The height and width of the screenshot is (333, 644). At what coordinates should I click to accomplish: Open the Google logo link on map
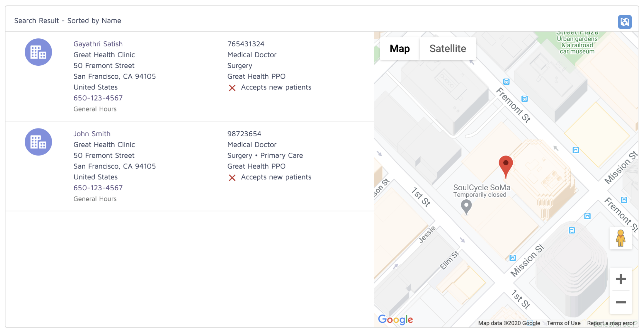[395, 319]
